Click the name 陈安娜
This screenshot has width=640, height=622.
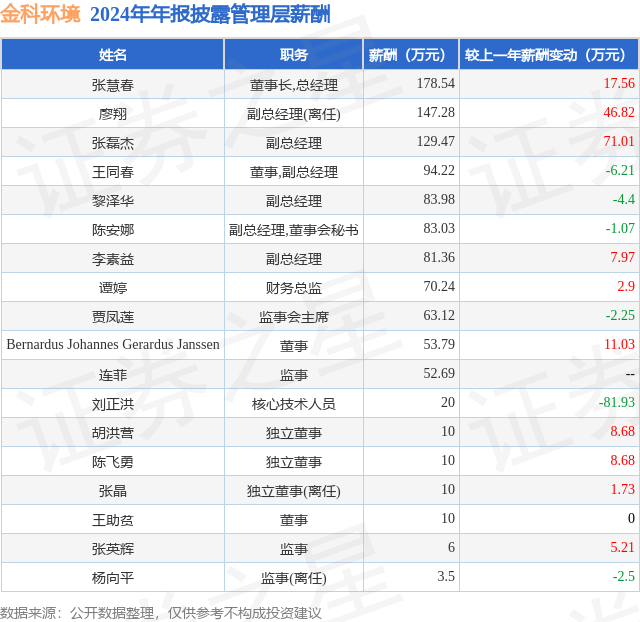click(x=113, y=230)
